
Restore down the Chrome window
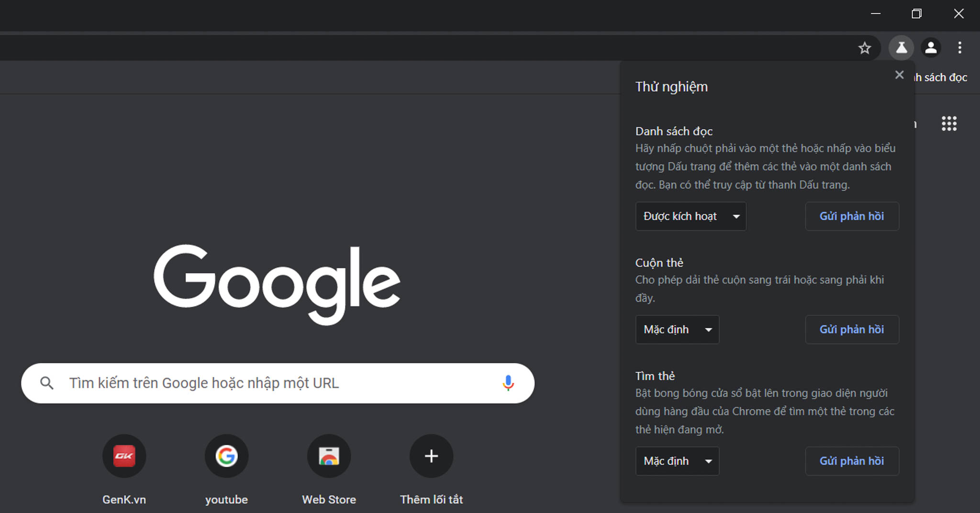click(x=916, y=13)
